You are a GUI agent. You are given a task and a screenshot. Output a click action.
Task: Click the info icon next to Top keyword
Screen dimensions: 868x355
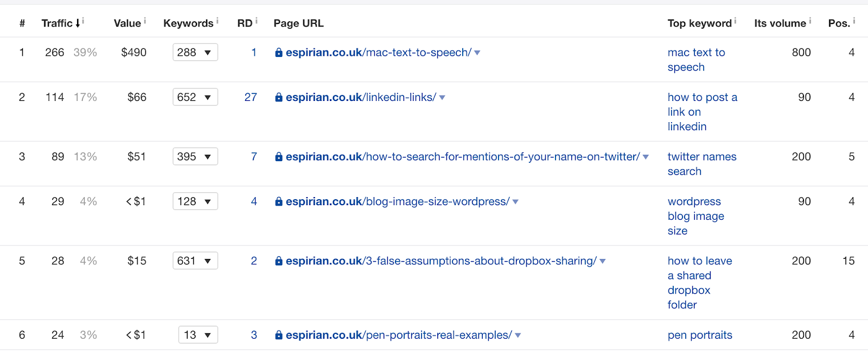click(x=736, y=21)
